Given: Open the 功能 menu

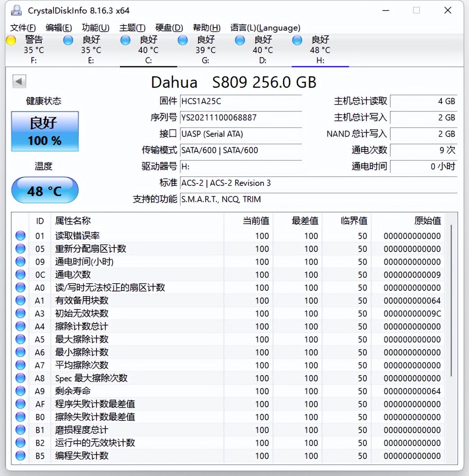Looking at the screenshot, I should click(x=95, y=28).
